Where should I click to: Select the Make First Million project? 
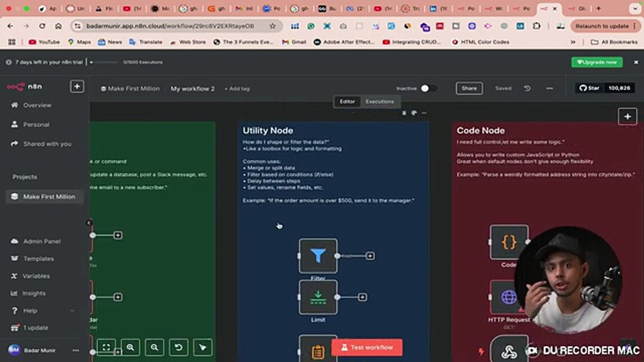43,197
